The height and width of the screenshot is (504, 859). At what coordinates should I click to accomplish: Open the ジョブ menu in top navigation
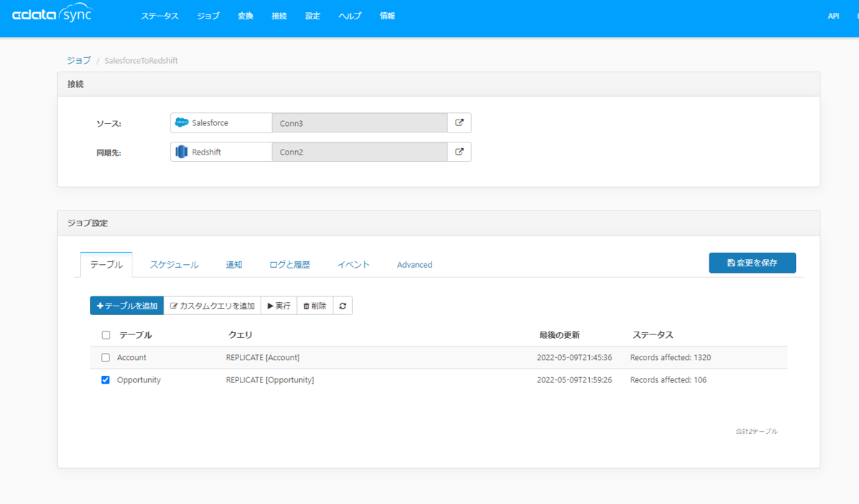click(208, 16)
